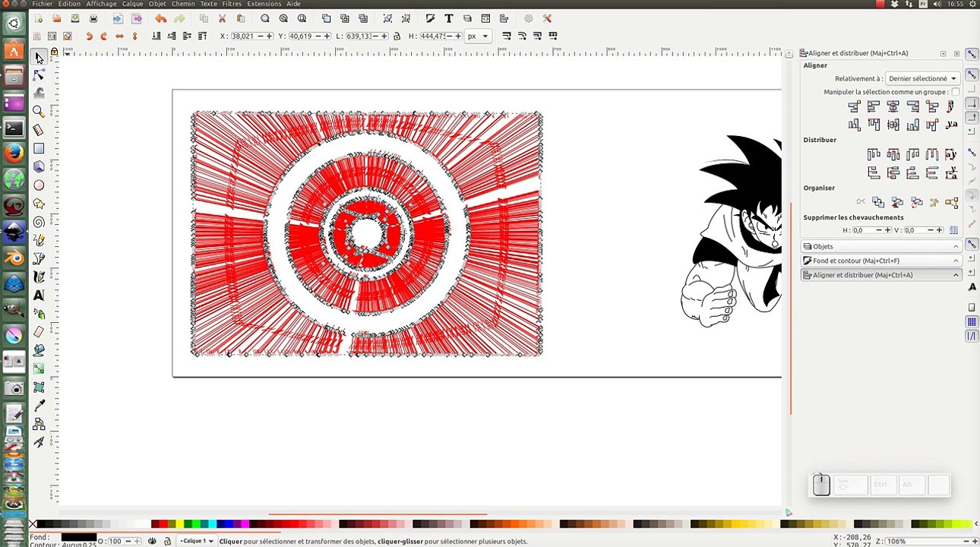This screenshot has width=980, height=547.
Task: Click center on horizontal axis align icon
Action: coord(893,125)
